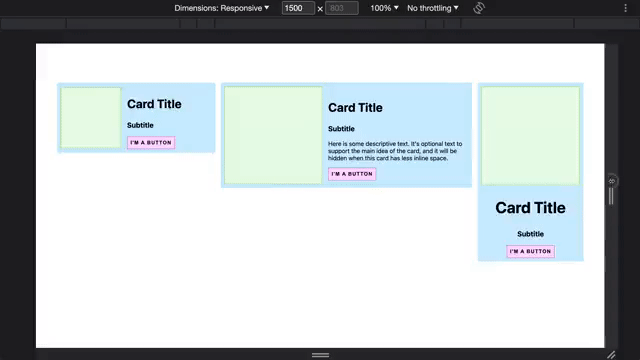Click the green image in the right card
640x360 pixels.
(530, 136)
